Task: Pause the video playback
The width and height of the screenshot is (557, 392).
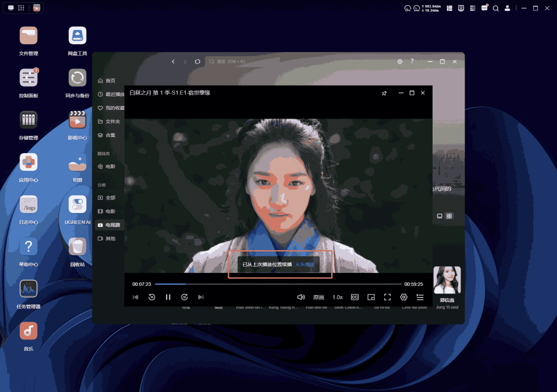Action: coord(168,297)
